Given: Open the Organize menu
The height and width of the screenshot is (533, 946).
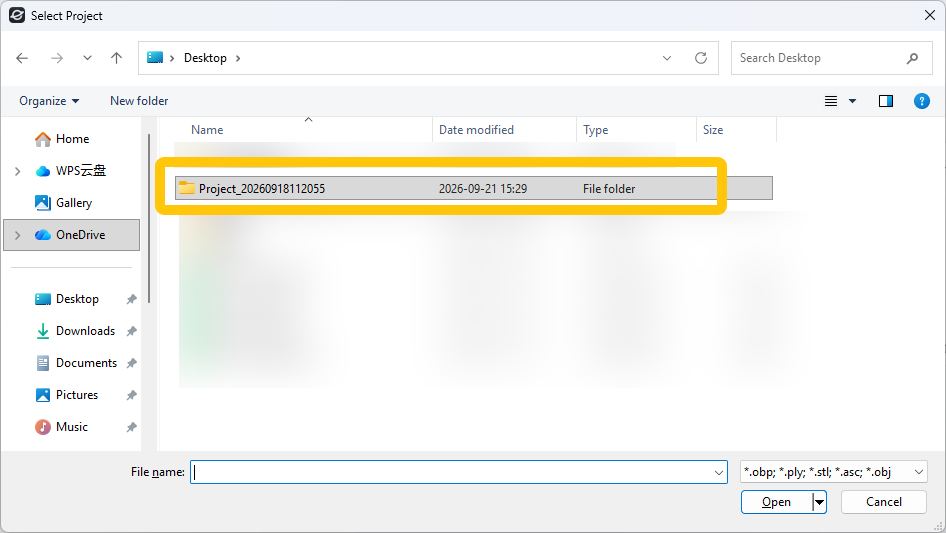Looking at the screenshot, I should click(49, 101).
